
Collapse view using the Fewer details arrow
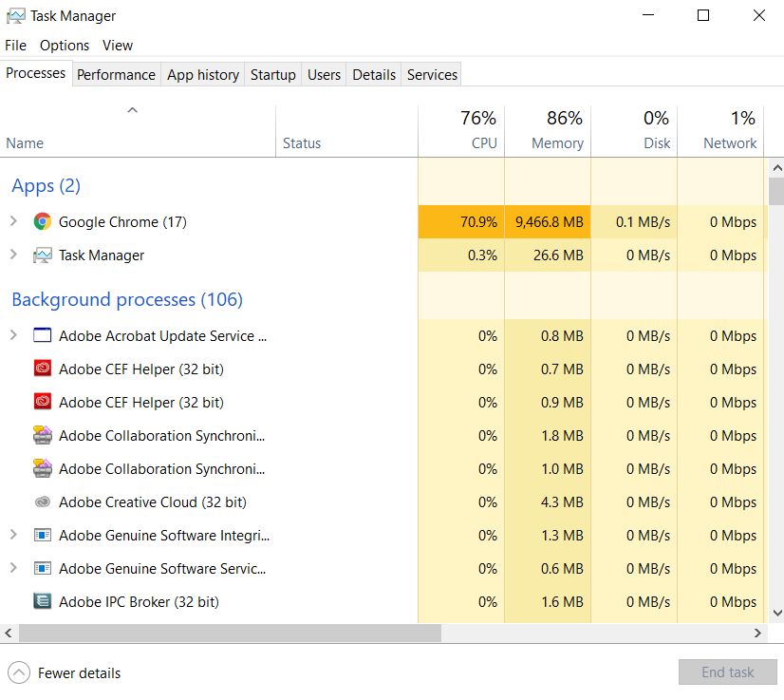pyautogui.click(x=19, y=672)
